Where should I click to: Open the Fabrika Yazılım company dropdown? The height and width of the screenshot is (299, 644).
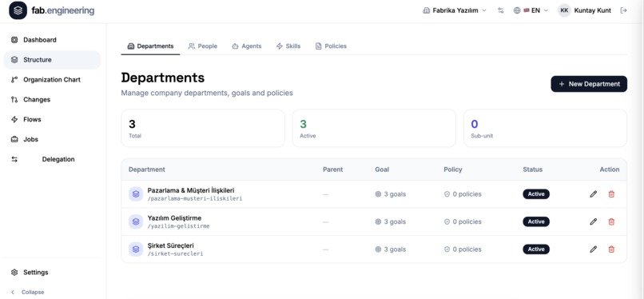coord(455,10)
